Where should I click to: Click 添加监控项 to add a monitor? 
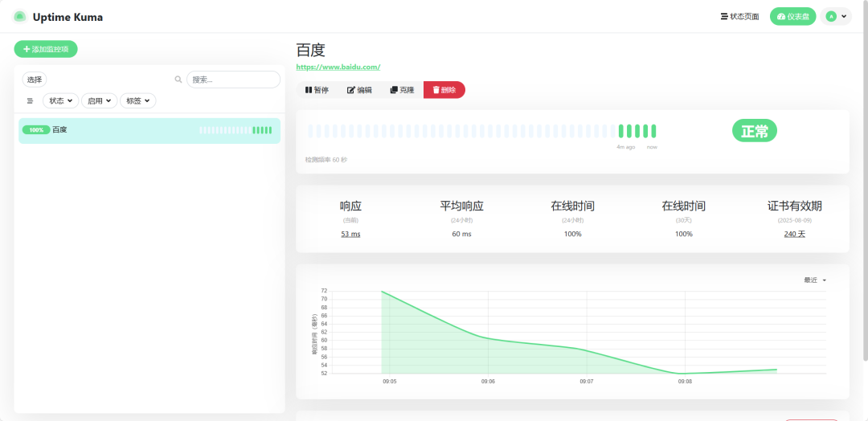46,49
